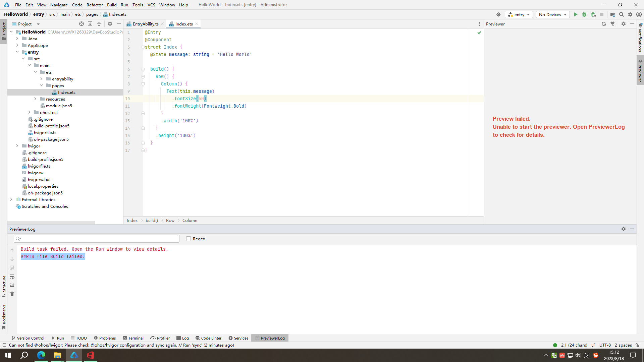Open the Project view selector dropdown
Image resolution: width=644 pixels, height=362 pixels.
(x=26, y=24)
